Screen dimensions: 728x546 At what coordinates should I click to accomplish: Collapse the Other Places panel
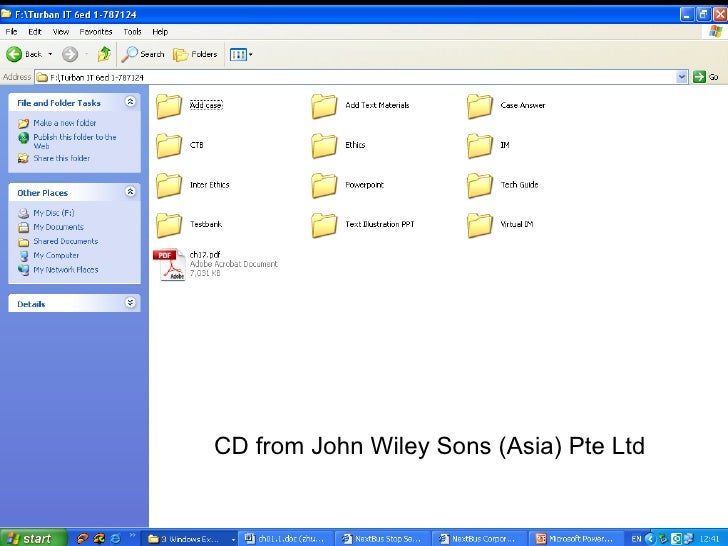tap(130, 191)
